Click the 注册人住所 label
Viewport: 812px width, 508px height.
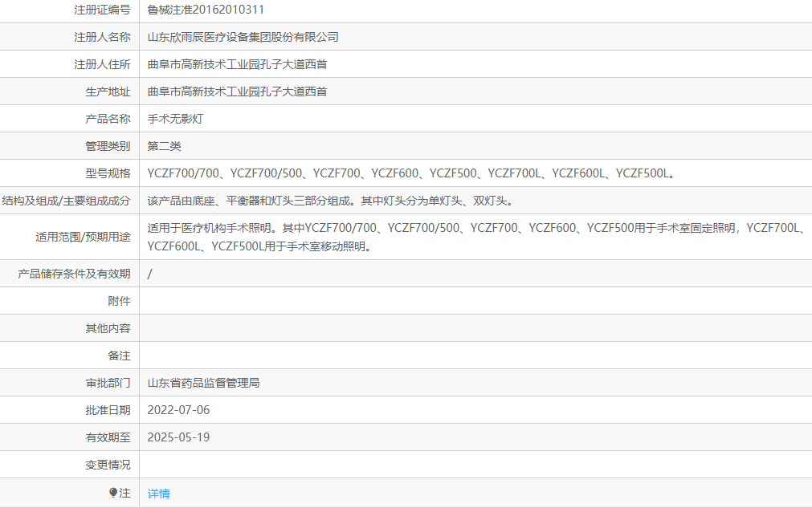point(102,65)
